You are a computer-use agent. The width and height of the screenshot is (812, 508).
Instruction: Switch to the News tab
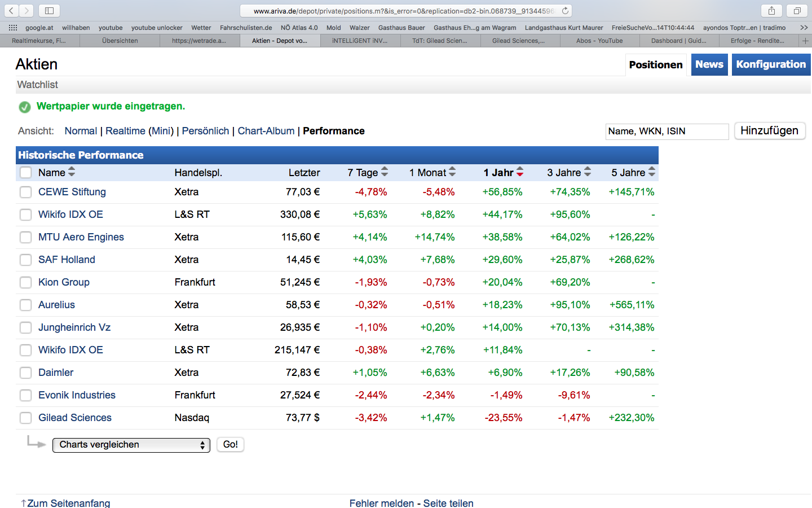click(709, 64)
